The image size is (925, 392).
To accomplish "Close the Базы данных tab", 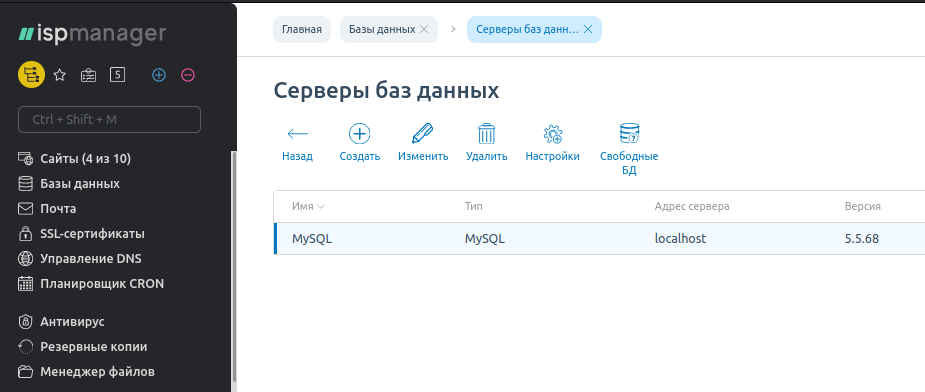I will point(424,30).
